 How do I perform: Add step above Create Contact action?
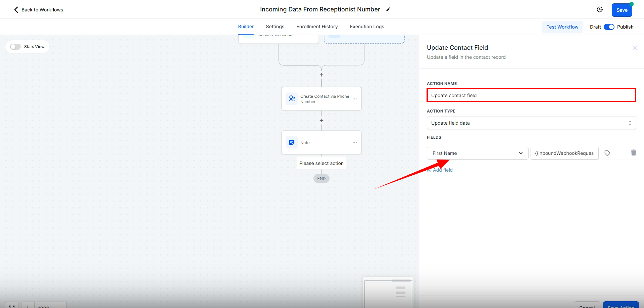[x=321, y=75]
